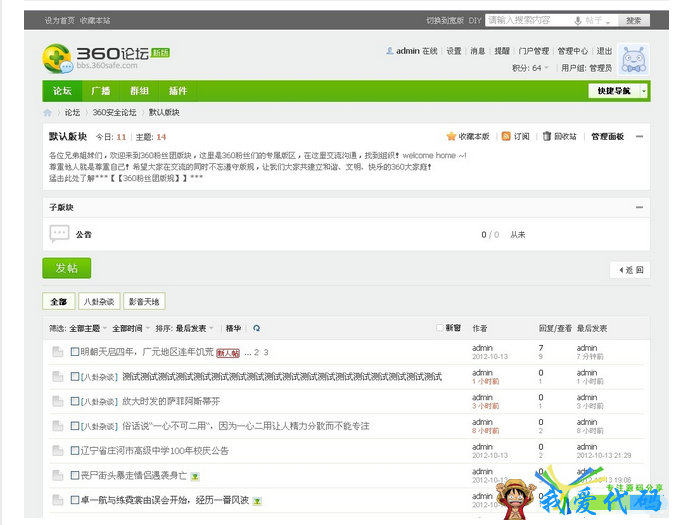Check the box for 俗话说 thread
The width and height of the screenshot is (679, 525).
(74, 426)
